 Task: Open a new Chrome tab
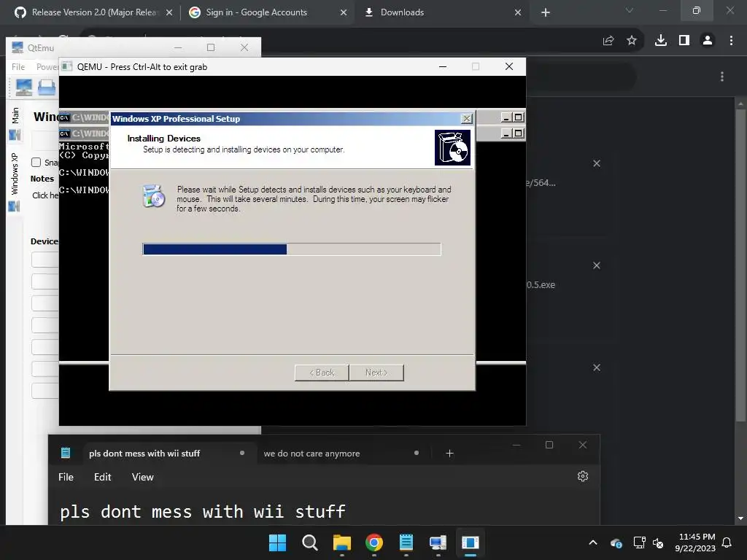point(546,13)
